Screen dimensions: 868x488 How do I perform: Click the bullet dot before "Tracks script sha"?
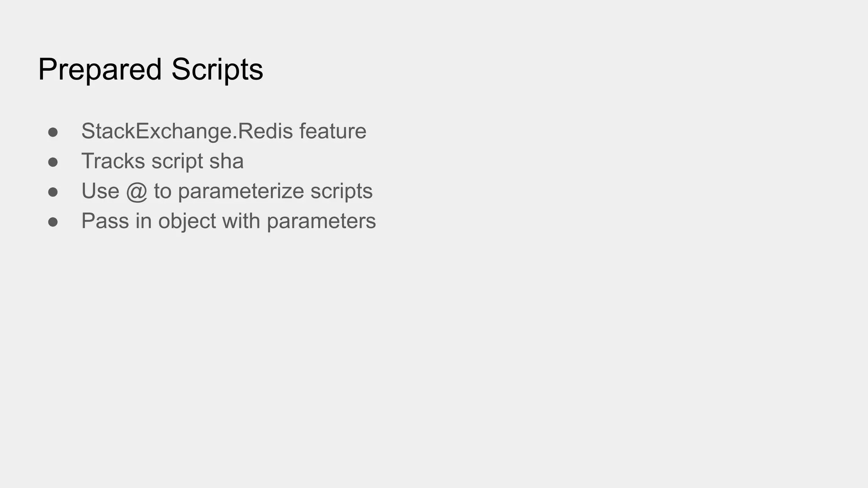53,162
